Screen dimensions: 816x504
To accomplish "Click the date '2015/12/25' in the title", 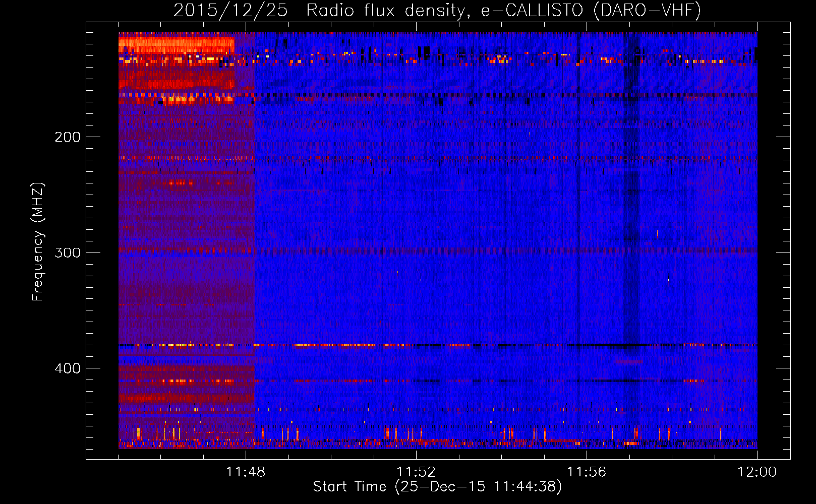I will [x=230, y=11].
